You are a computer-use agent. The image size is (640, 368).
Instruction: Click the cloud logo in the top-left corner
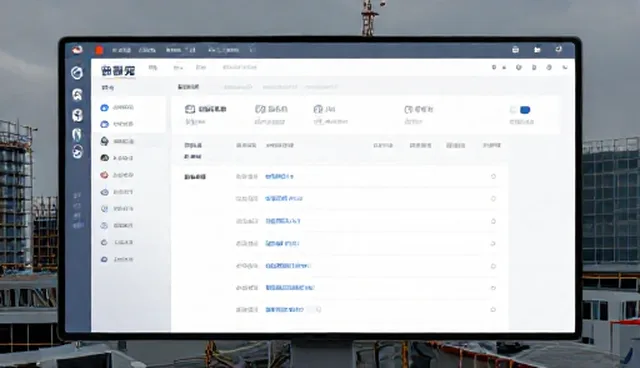tap(77, 50)
